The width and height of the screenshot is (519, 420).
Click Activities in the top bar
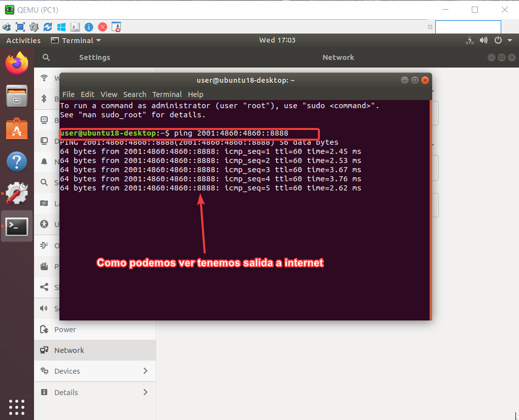23,40
